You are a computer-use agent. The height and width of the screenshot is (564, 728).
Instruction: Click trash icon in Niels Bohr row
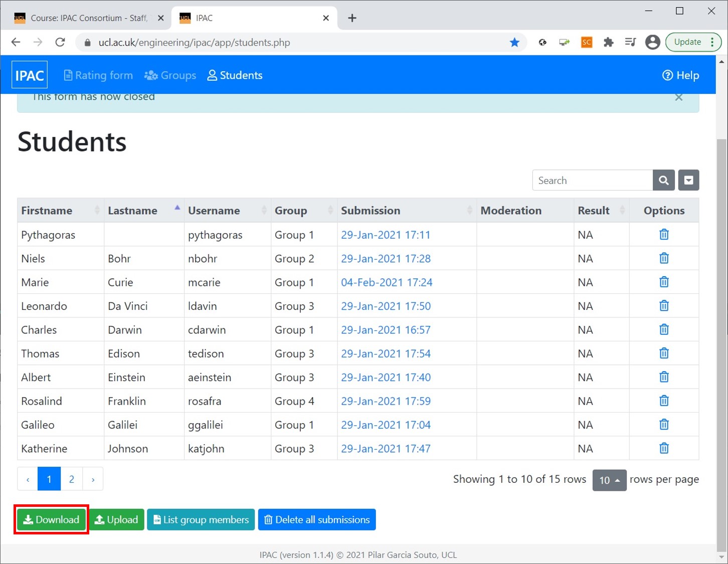click(664, 258)
